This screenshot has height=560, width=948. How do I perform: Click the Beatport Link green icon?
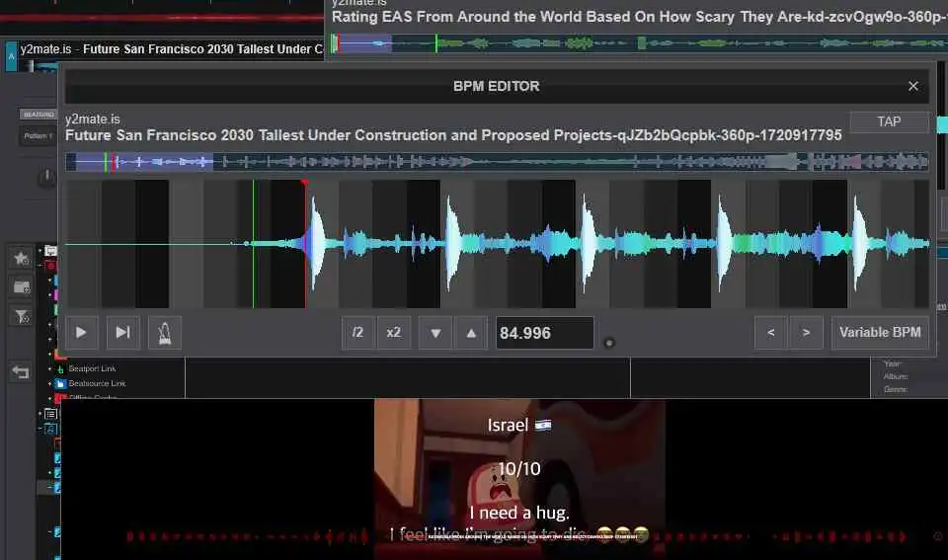pos(60,368)
